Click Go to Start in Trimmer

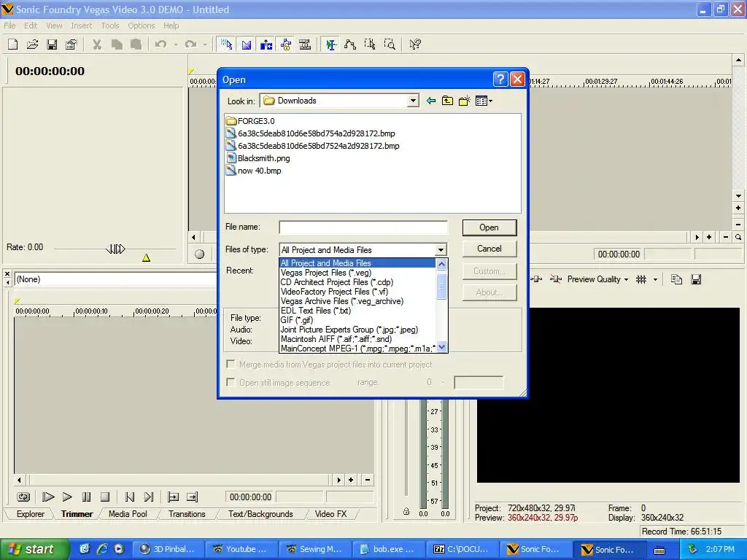130,497
